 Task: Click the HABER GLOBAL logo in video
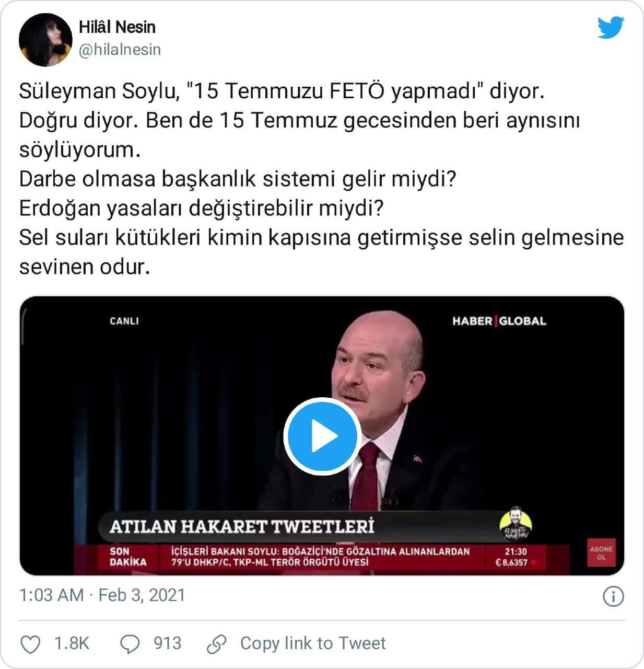[x=499, y=321]
